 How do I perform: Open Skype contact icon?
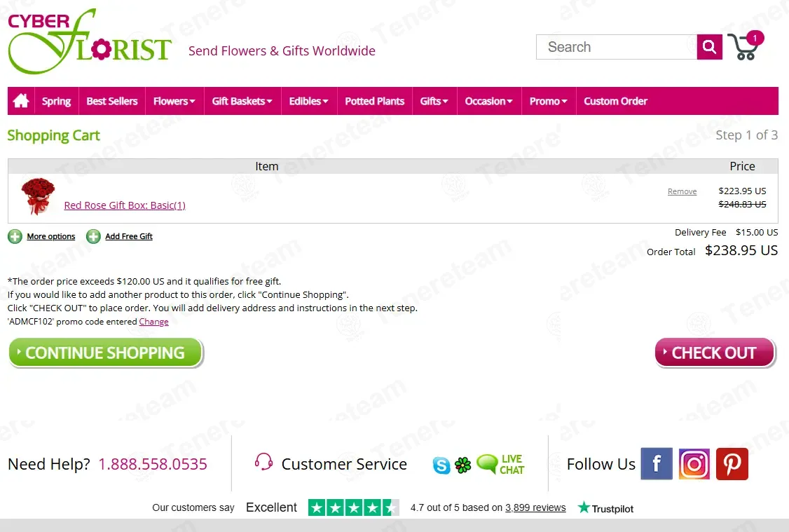pyautogui.click(x=441, y=465)
